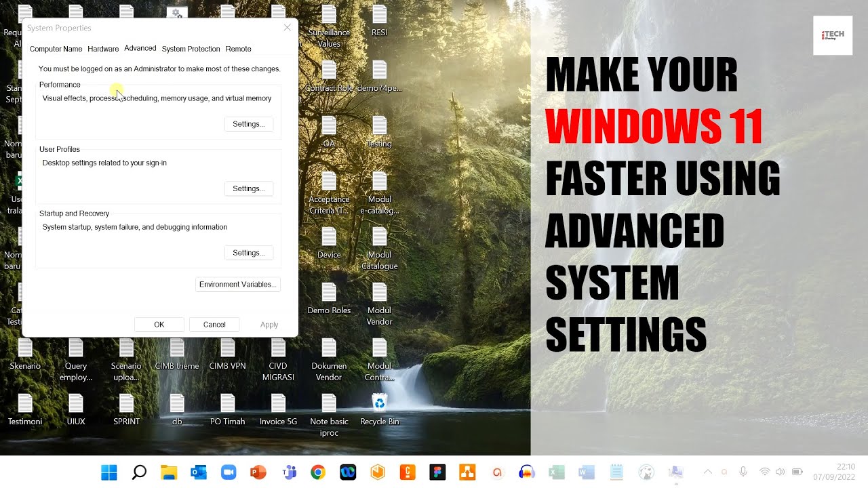Select the Modul Vendor desktop file
This screenshot has height=488, width=868.
pos(380,304)
